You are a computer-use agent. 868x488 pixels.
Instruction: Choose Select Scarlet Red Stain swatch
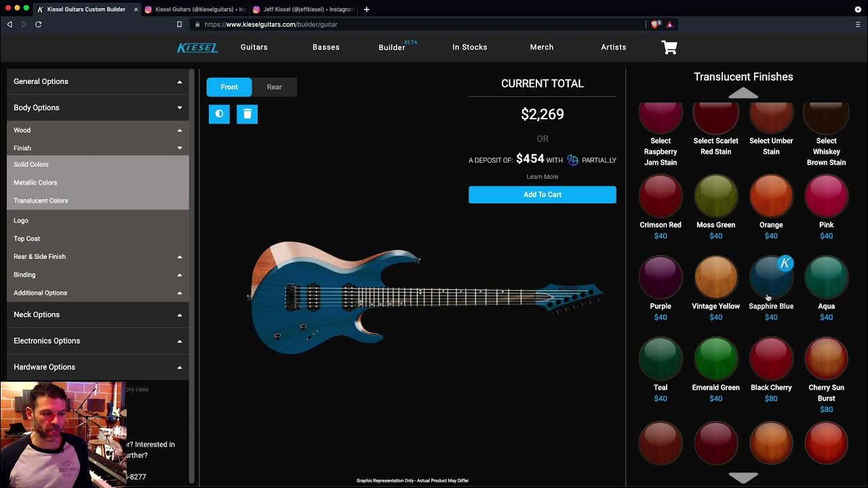pyautogui.click(x=716, y=118)
